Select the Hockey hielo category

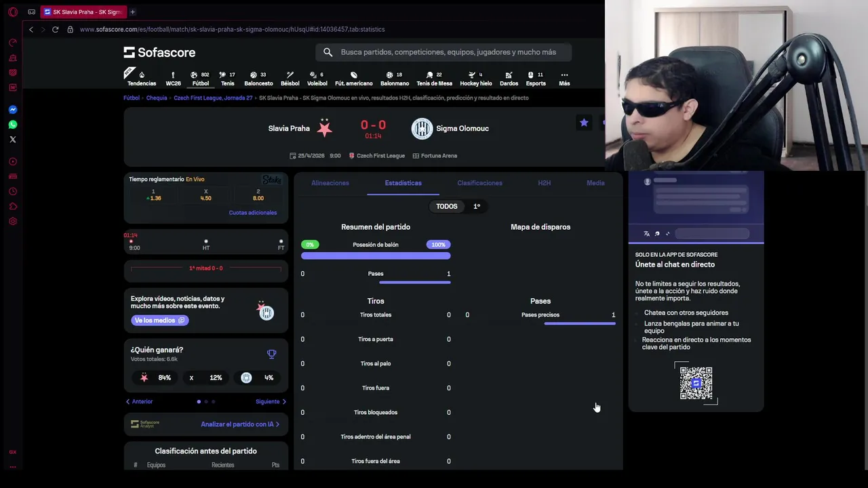(476, 79)
